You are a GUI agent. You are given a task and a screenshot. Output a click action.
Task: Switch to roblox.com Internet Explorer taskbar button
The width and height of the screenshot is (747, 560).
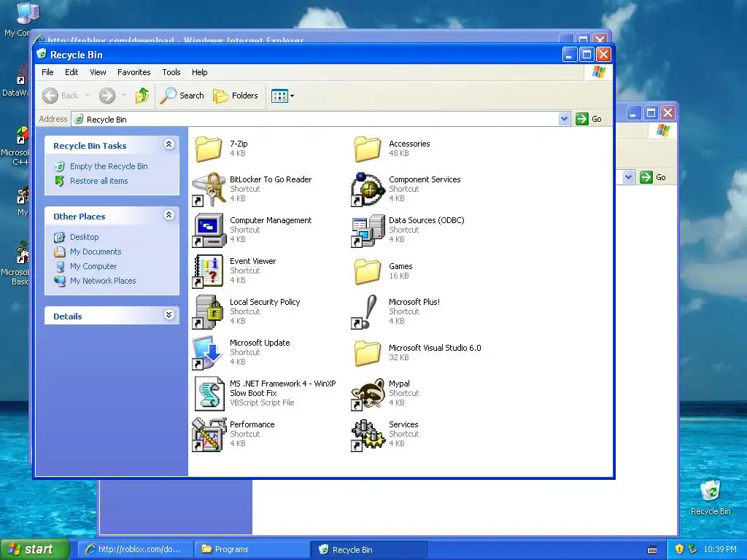(135, 549)
